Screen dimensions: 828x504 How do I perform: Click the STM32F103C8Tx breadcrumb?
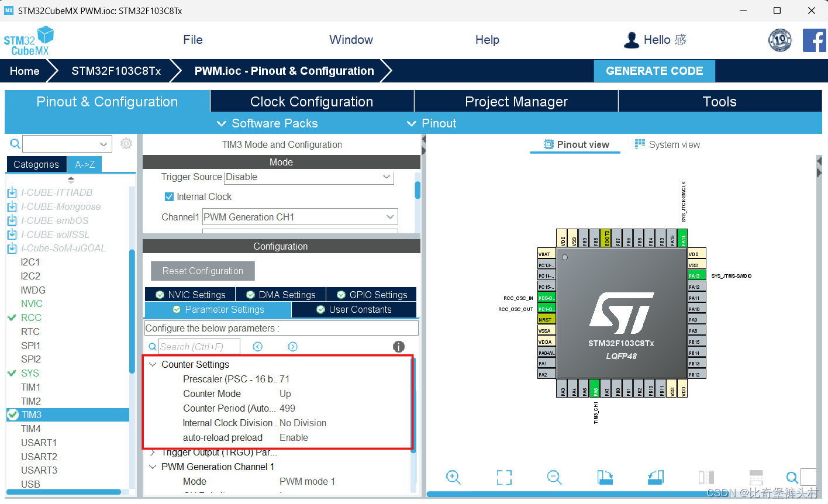pyautogui.click(x=116, y=71)
